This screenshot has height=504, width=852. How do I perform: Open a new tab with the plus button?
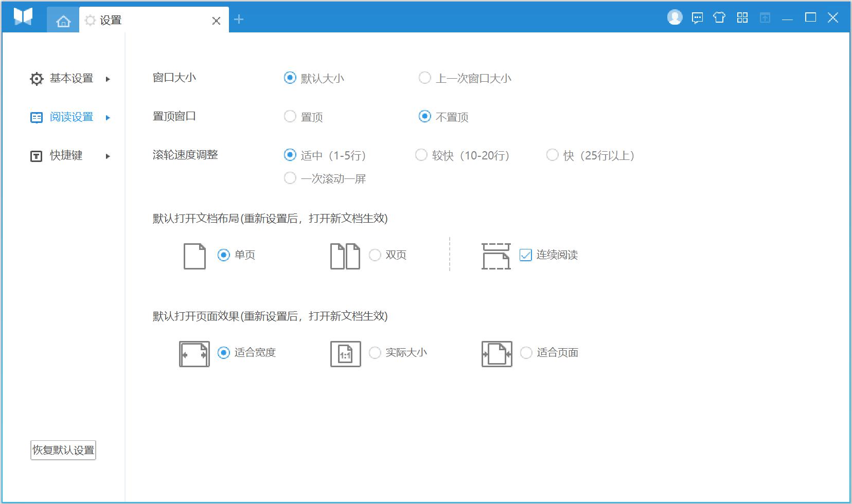click(x=238, y=19)
